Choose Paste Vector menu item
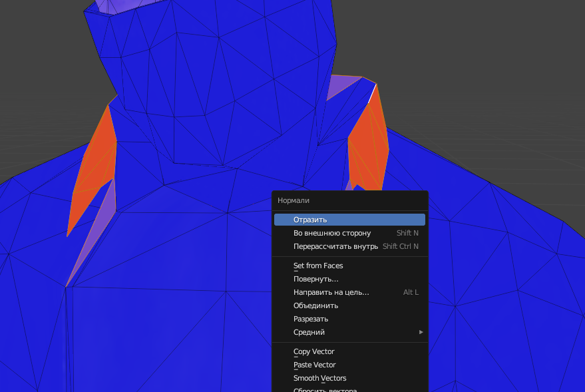585x392 pixels. (314, 365)
